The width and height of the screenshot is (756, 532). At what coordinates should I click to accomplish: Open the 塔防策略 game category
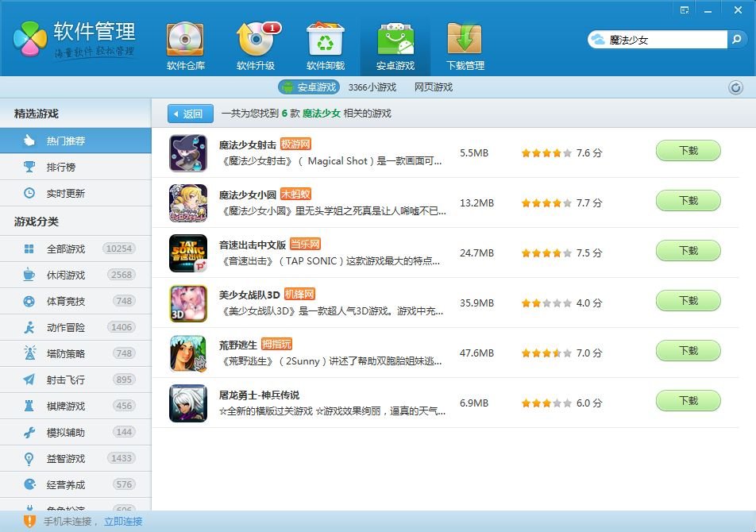65,353
